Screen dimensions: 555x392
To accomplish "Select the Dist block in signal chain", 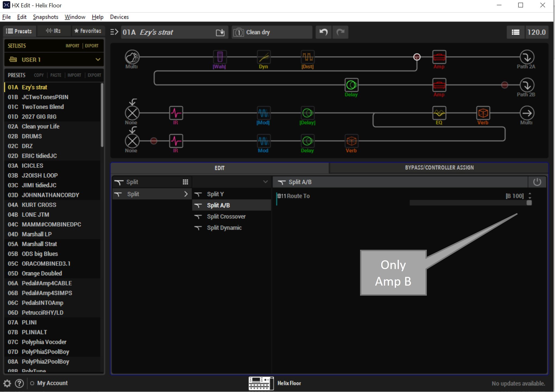I will (x=307, y=57).
